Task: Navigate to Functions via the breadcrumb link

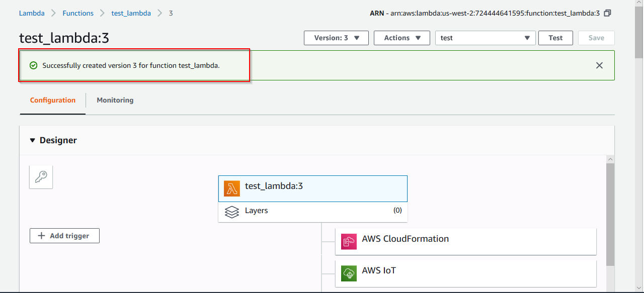Action: [78, 13]
